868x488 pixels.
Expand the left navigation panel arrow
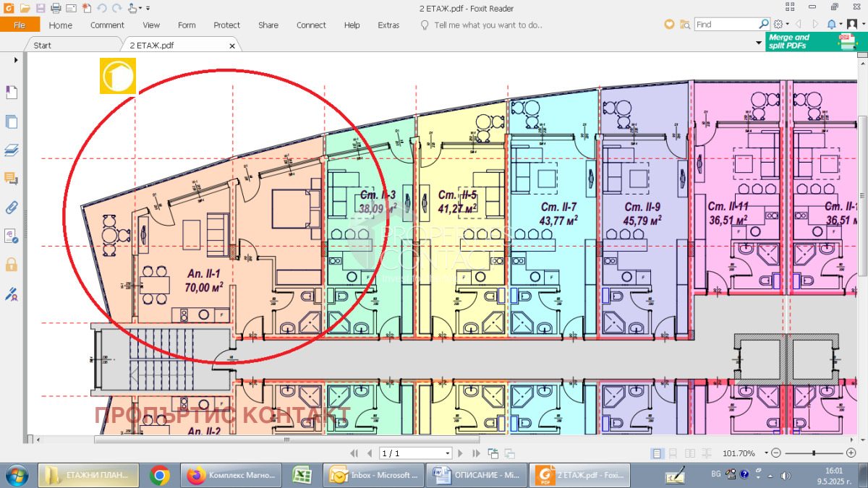point(16,60)
